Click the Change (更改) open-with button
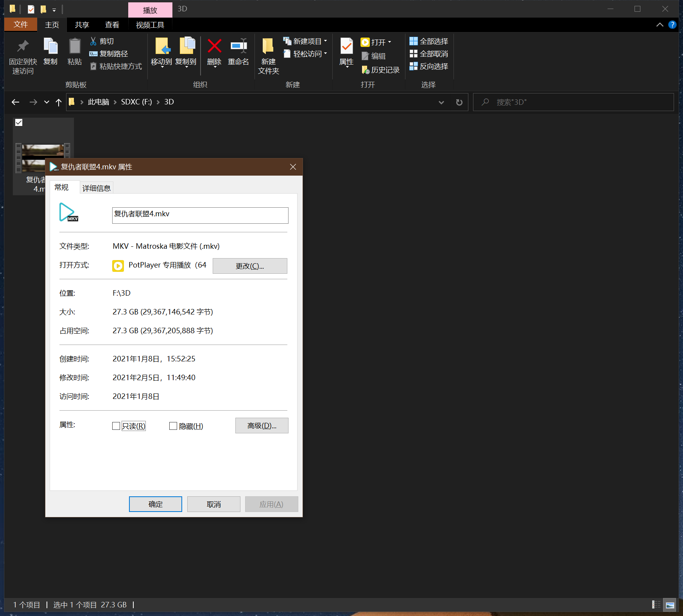The height and width of the screenshot is (616, 683). tap(250, 266)
